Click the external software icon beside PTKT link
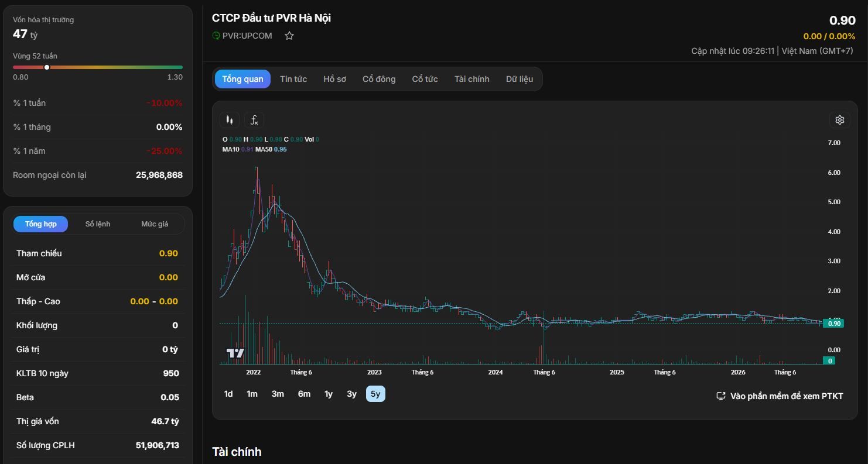The width and height of the screenshot is (868, 464). pos(721,396)
